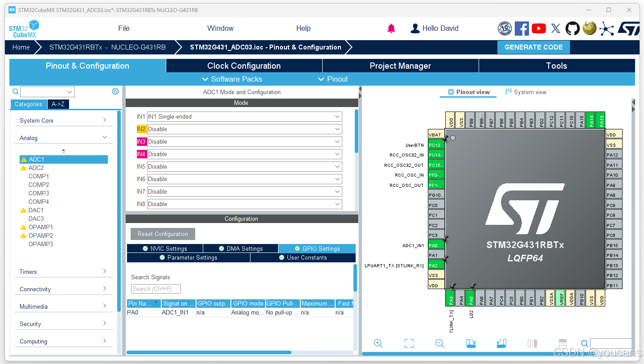
Task: Click the sort arrows above ADC1
Action: [x=63, y=151]
